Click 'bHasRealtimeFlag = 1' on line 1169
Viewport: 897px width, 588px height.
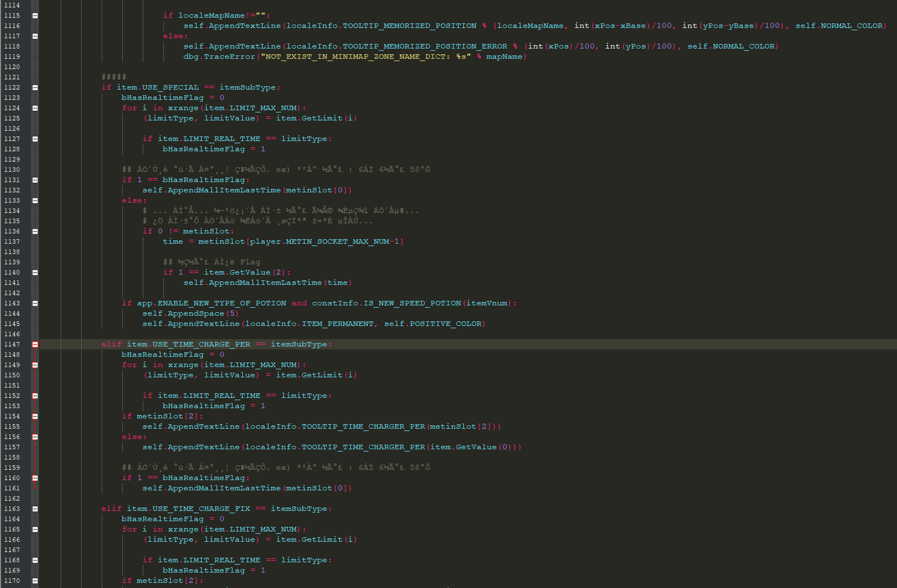[x=214, y=570]
